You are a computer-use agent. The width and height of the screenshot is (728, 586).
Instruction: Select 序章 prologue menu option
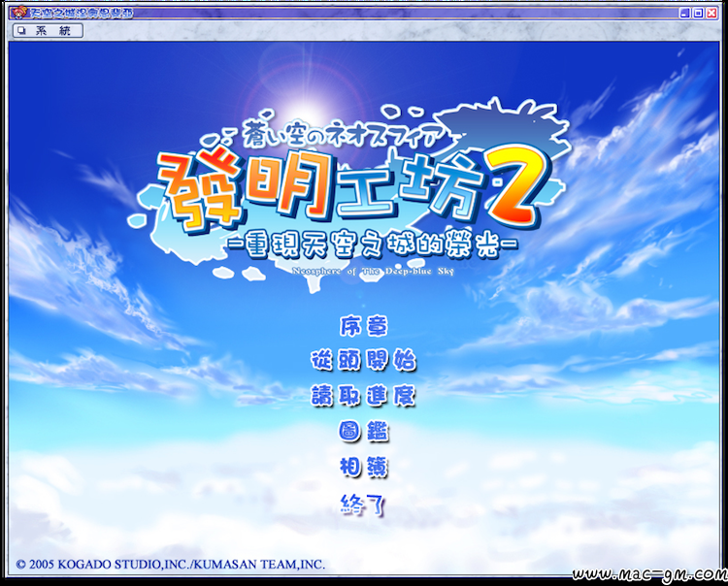[x=364, y=326]
